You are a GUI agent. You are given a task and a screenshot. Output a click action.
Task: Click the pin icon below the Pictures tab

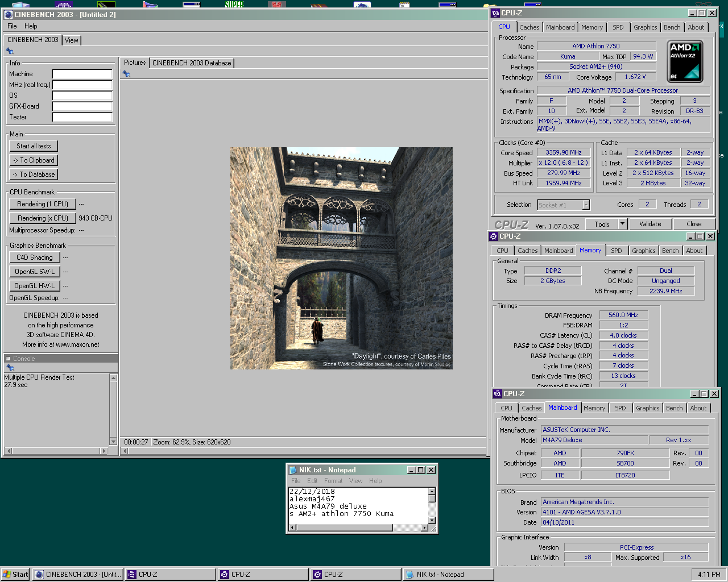(126, 74)
